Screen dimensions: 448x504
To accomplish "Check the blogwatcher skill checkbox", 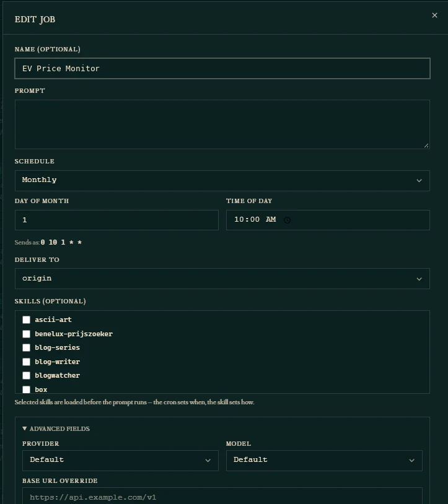I will tap(27, 375).
